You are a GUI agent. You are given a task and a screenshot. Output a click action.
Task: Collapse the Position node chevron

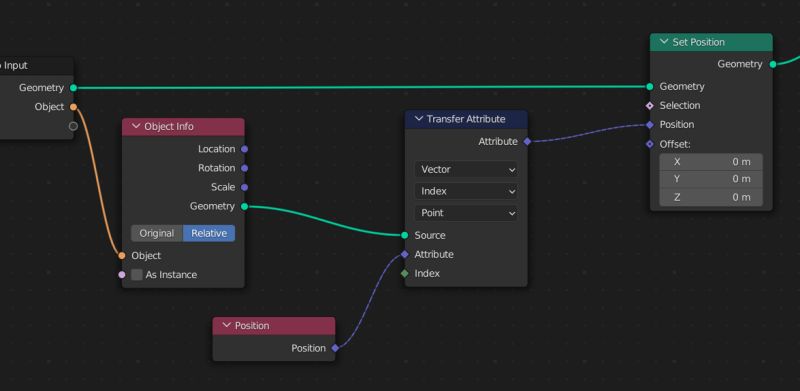click(227, 326)
